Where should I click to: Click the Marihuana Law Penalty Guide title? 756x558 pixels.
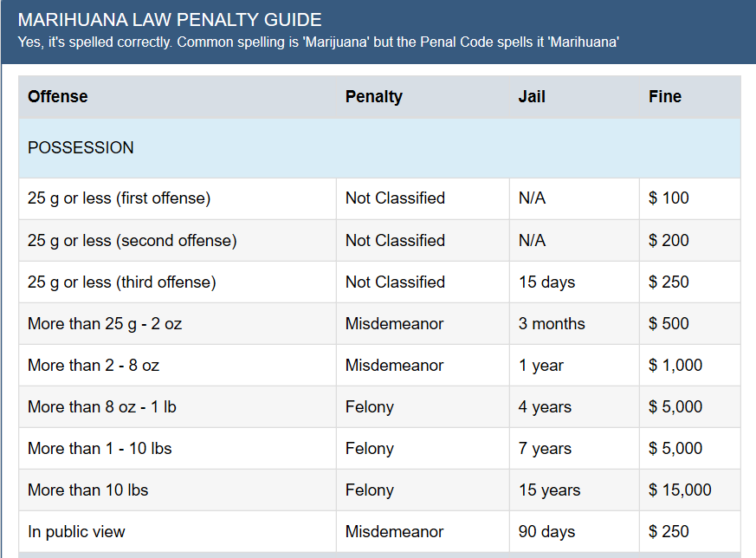pyautogui.click(x=170, y=20)
